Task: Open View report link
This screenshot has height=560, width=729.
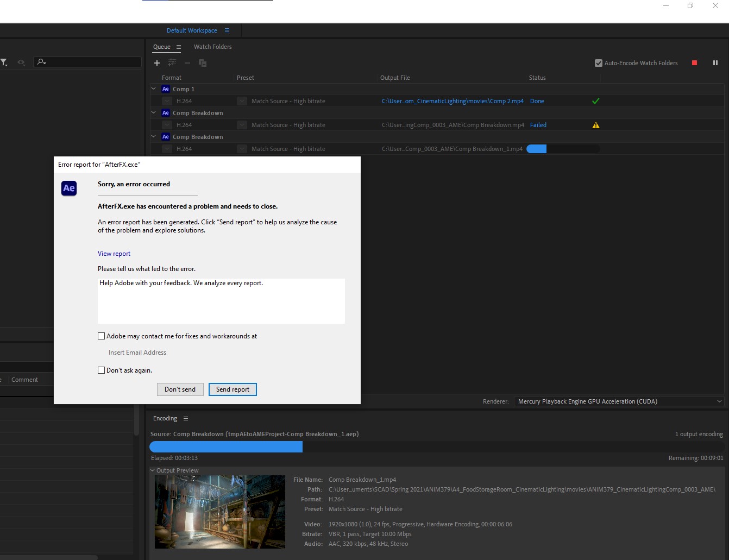Action: coord(114,254)
